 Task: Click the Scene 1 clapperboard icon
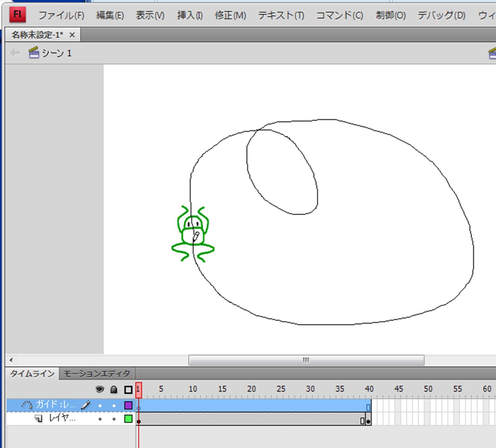click(34, 53)
